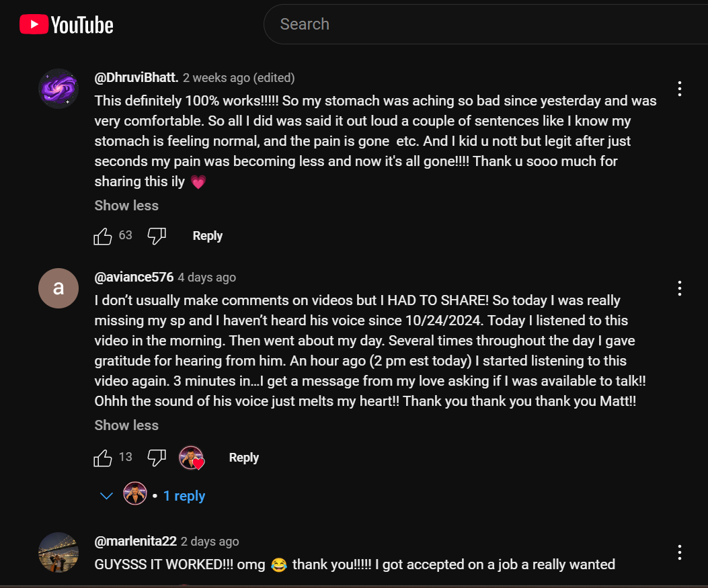Open options menu for @marlenita22 comment
708x588 pixels.
click(680, 552)
